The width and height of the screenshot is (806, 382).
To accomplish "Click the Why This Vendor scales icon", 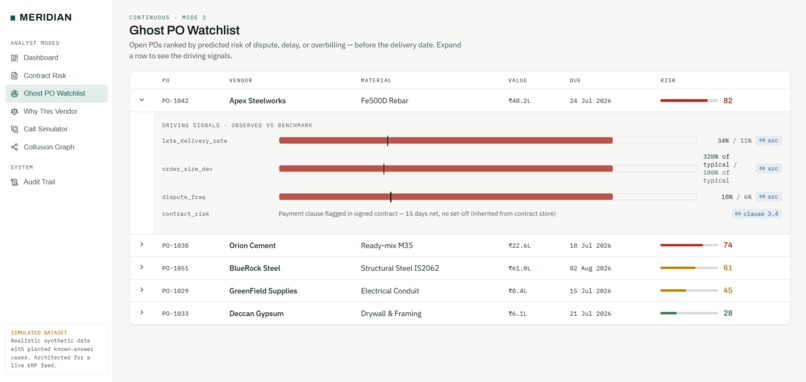I will [x=14, y=112].
